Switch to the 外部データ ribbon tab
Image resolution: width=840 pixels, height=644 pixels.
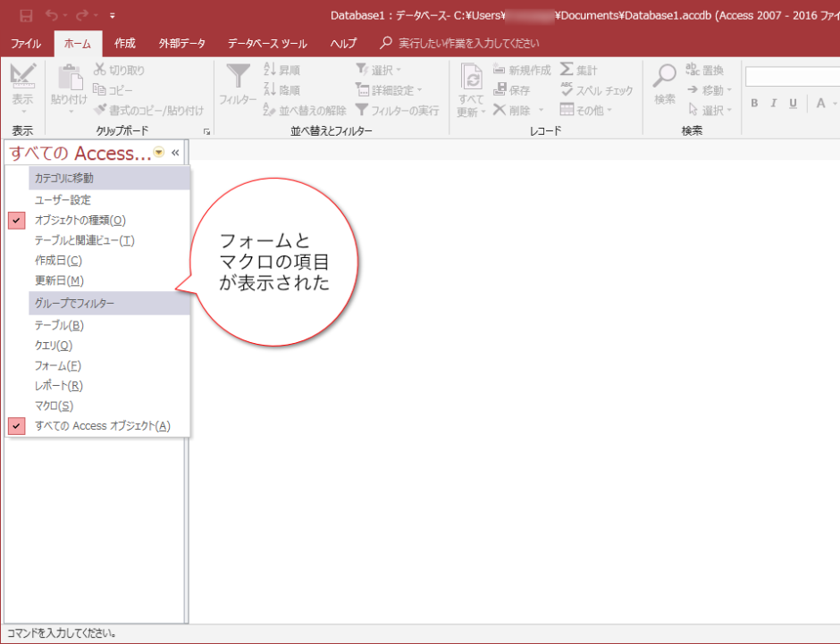[x=181, y=43]
